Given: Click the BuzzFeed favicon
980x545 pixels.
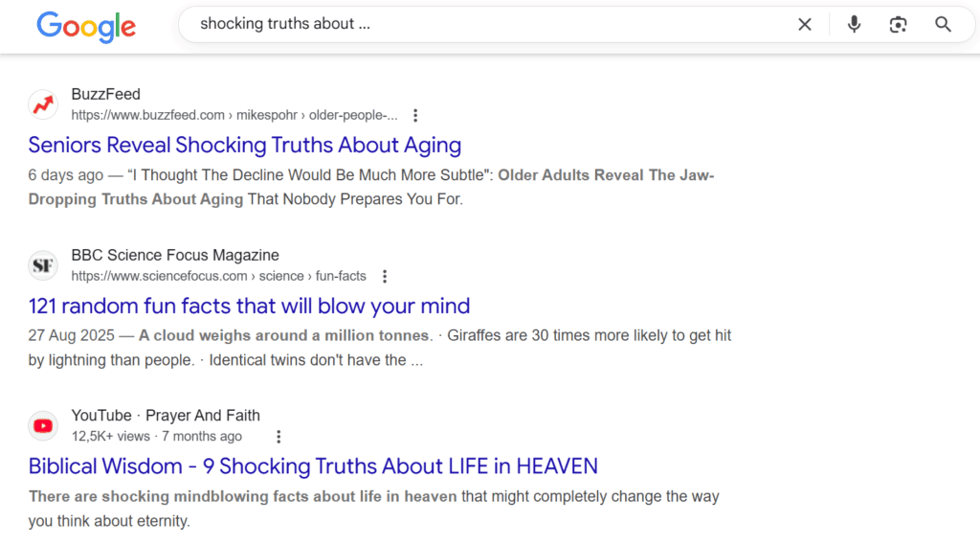Looking at the screenshot, I should [43, 104].
